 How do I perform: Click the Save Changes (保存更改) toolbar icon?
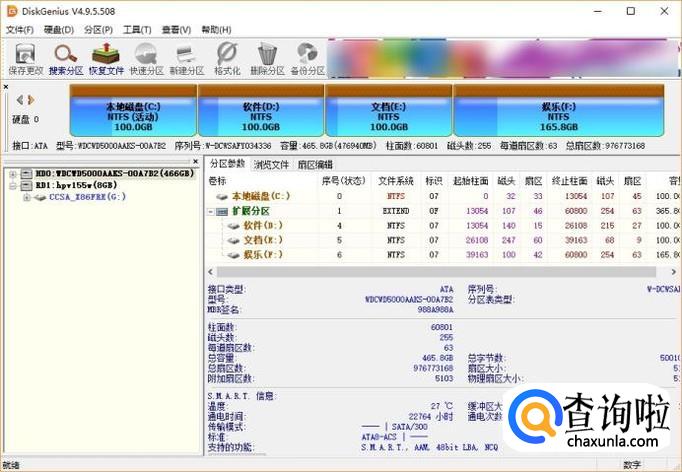click(x=26, y=59)
